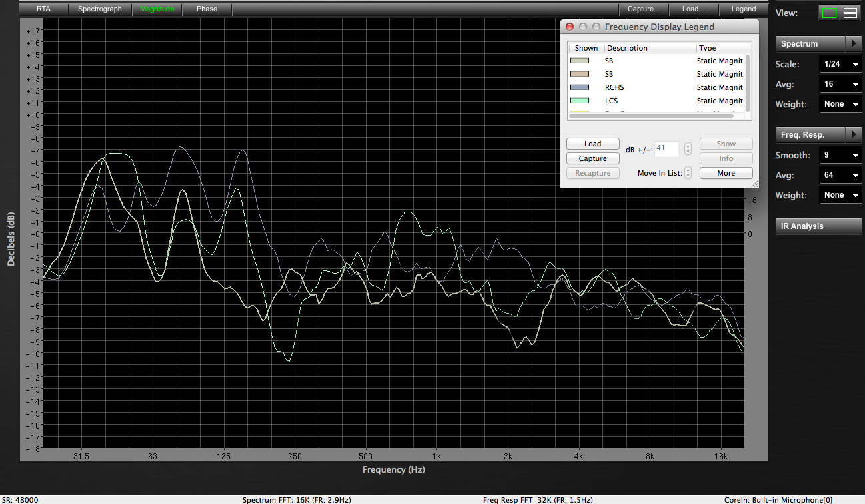Switch to split two-pane view layout
This screenshot has width=865, height=504.
tap(850, 13)
